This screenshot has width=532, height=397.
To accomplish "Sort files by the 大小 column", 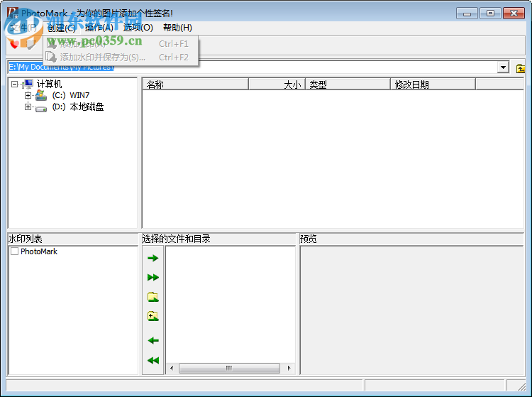I will pos(277,85).
